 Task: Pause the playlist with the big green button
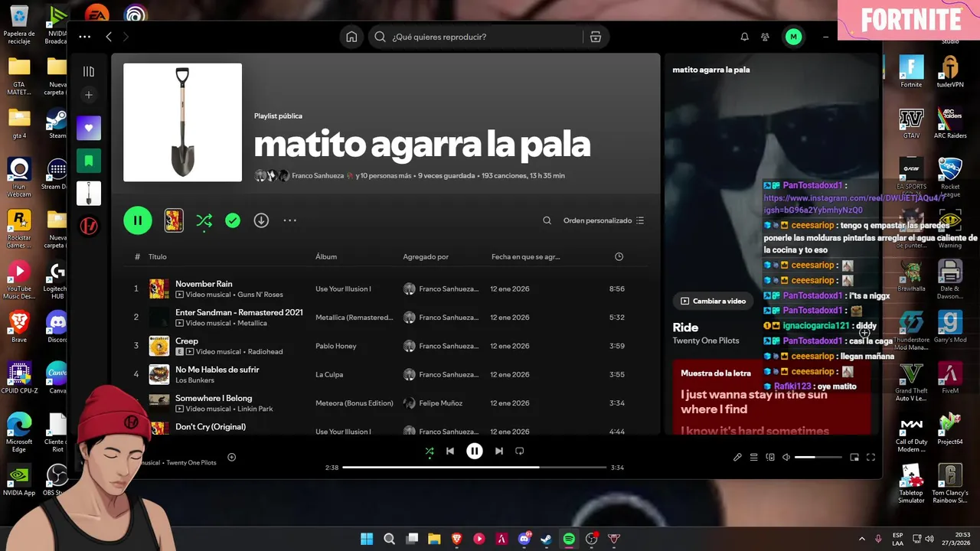pyautogui.click(x=138, y=220)
